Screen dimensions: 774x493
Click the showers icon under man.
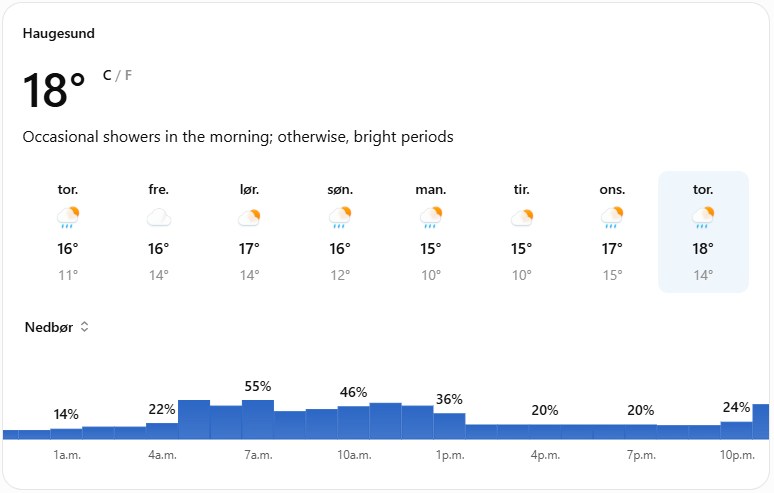point(431,218)
